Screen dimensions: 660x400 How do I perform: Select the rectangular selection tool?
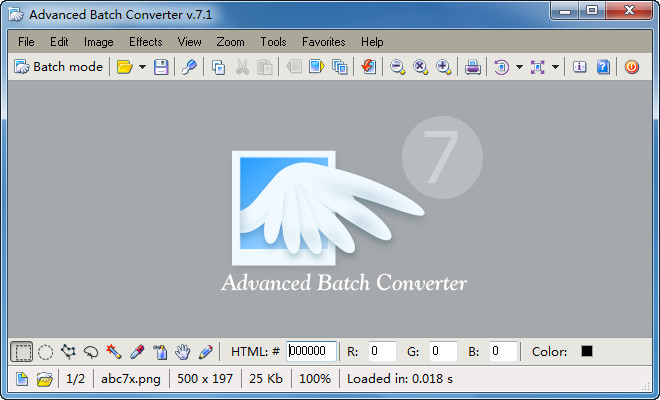(x=21, y=352)
